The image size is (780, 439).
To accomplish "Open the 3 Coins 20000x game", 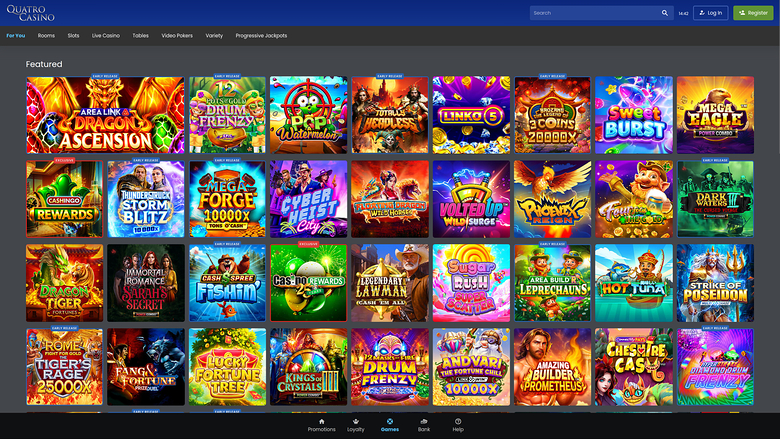I will click(553, 115).
